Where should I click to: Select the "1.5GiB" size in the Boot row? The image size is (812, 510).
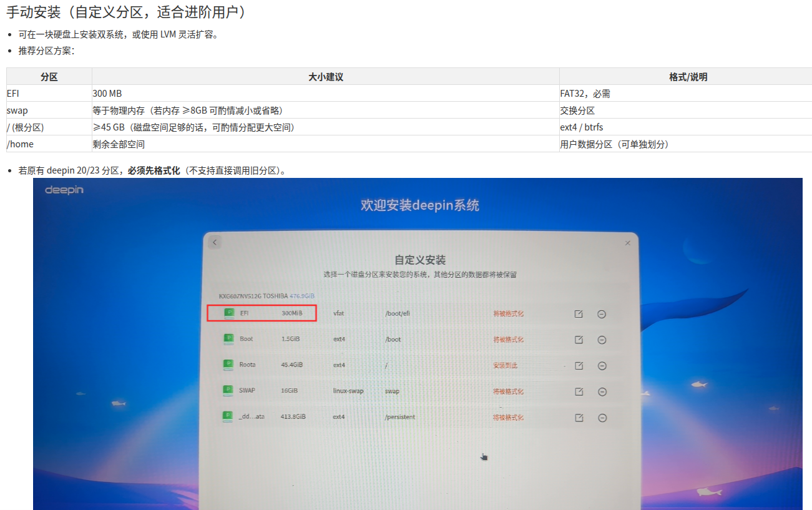tap(290, 339)
